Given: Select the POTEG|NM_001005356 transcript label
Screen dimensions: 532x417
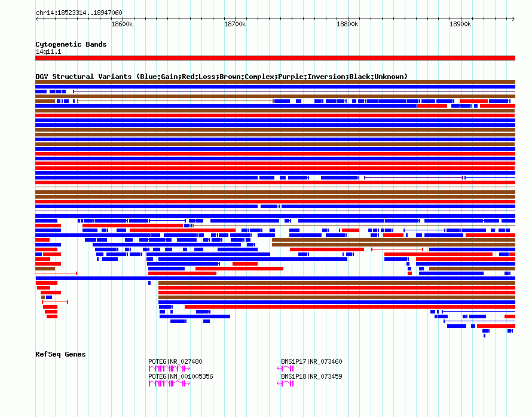Looking at the screenshot, I should [x=181, y=376].
